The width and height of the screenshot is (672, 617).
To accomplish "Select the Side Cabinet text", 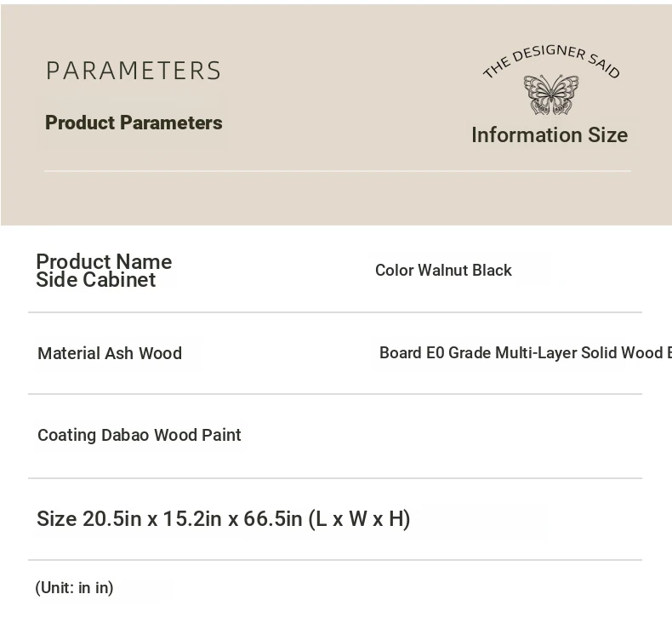I will (x=95, y=280).
